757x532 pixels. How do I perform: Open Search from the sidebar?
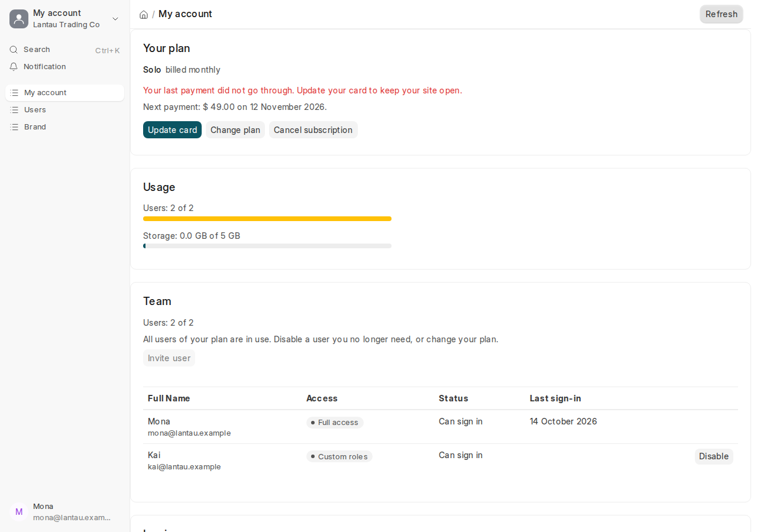click(65, 50)
